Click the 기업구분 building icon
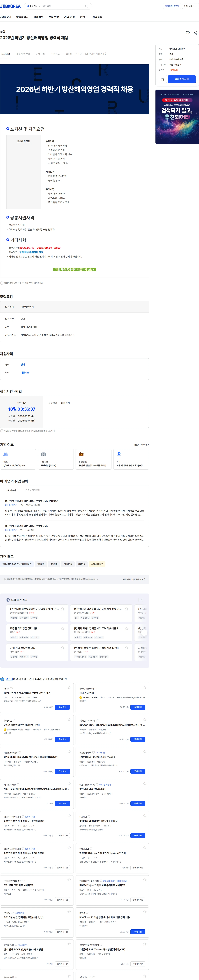199x980 pixels. click(43, 454)
